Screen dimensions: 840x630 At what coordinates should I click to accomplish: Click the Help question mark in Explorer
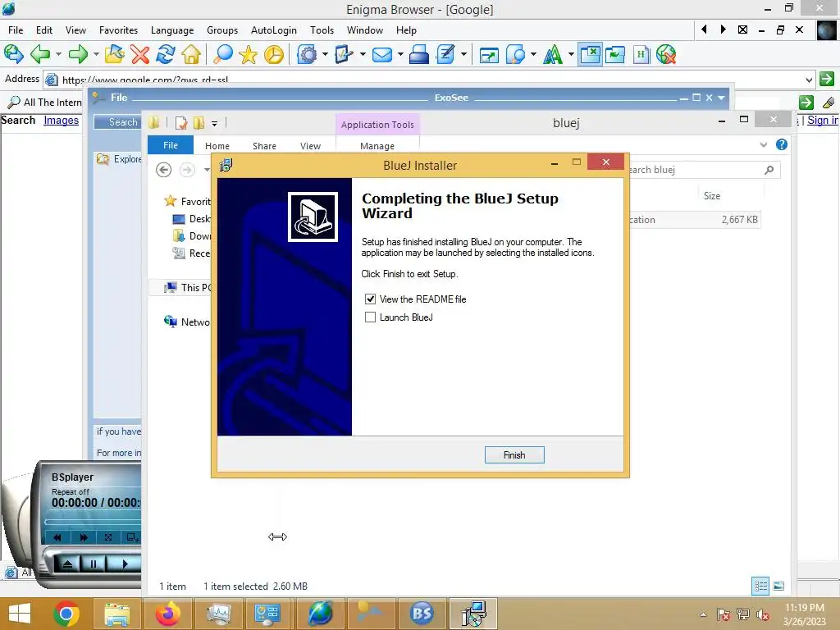click(782, 144)
